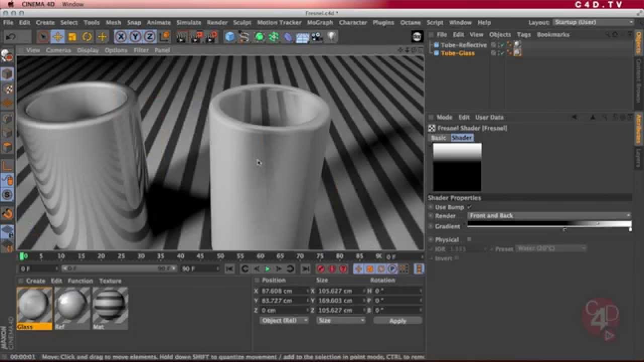Viewport: 644px width, 362px height.
Task: Click the Apply button in coordinates
Action: pos(397,320)
